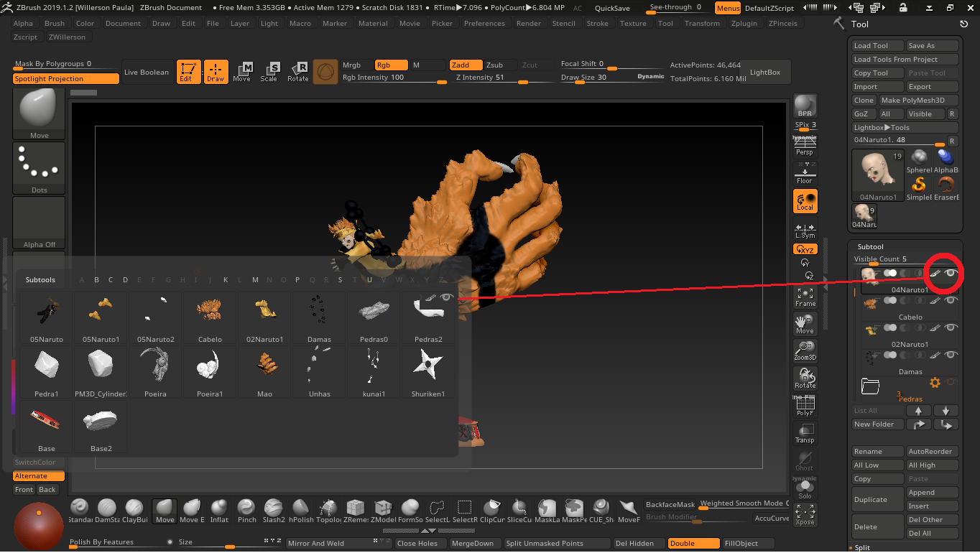Screen dimensions: 980x553
Task: Select the Pinch brush
Action: point(246,511)
